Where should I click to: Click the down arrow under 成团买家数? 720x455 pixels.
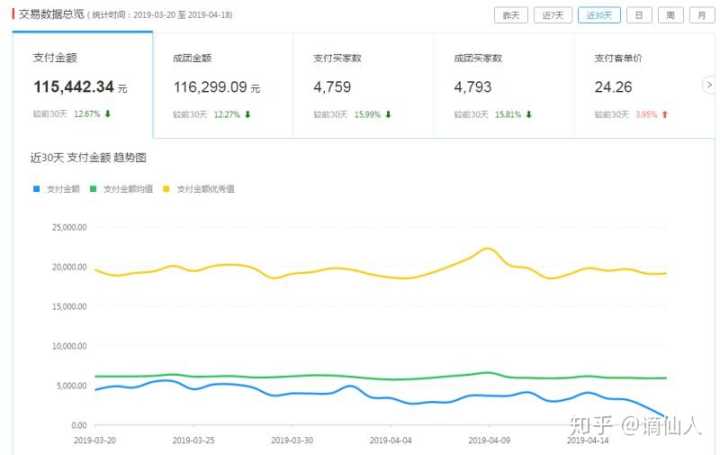coord(528,115)
